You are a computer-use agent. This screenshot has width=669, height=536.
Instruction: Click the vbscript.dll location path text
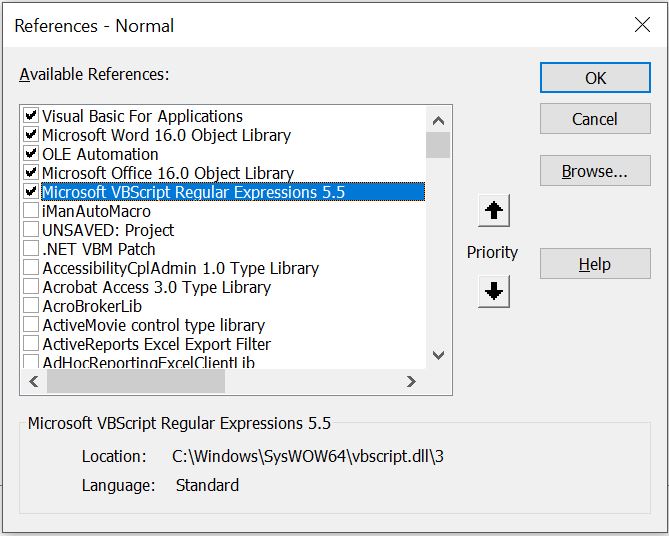[308, 456]
